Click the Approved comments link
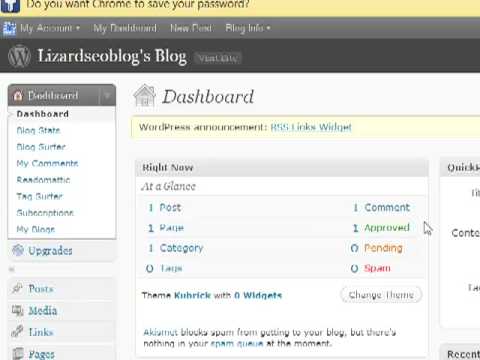480x360 pixels. click(387, 228)
